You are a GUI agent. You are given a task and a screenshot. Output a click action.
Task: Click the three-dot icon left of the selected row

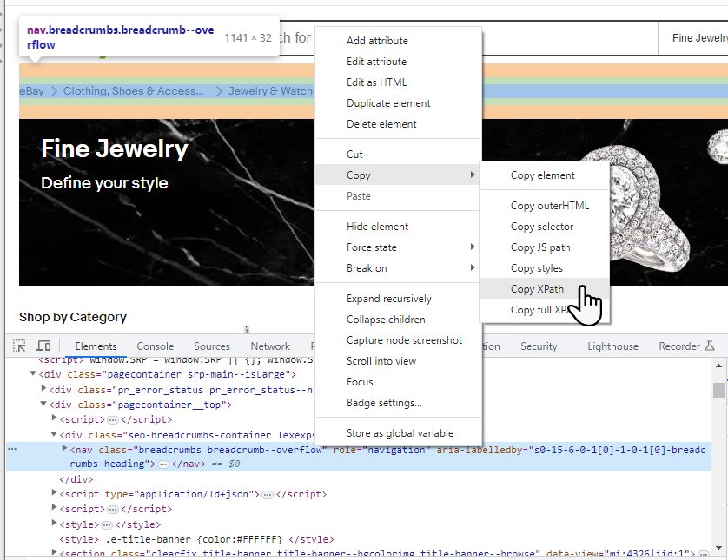click(12, 450)
